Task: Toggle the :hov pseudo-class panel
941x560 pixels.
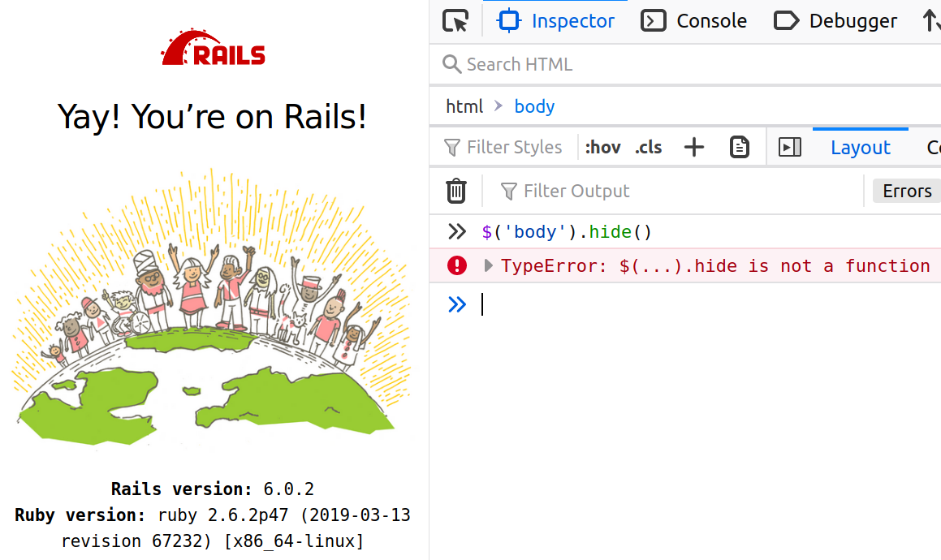Action: (x=602, y=147)
